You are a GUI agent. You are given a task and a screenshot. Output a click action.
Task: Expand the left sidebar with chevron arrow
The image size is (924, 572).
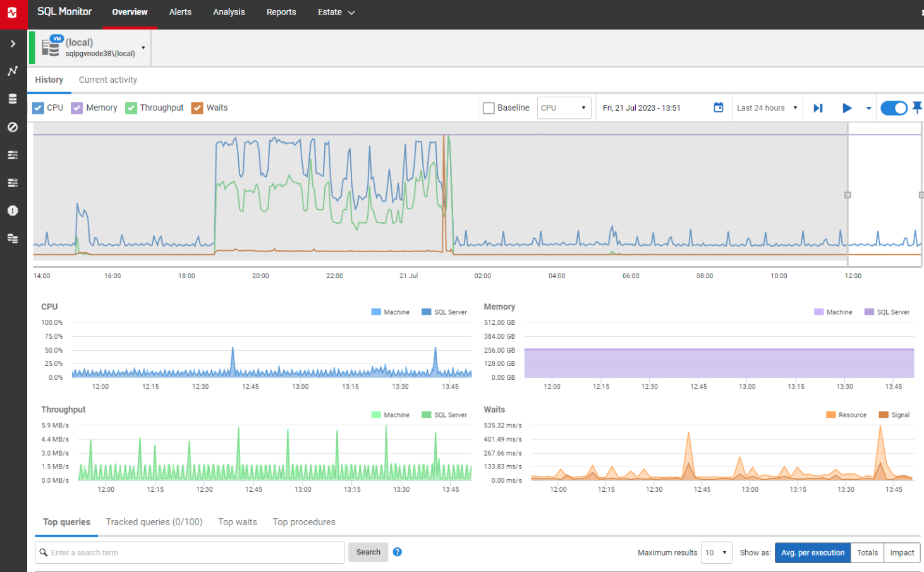tap(13, 44)
